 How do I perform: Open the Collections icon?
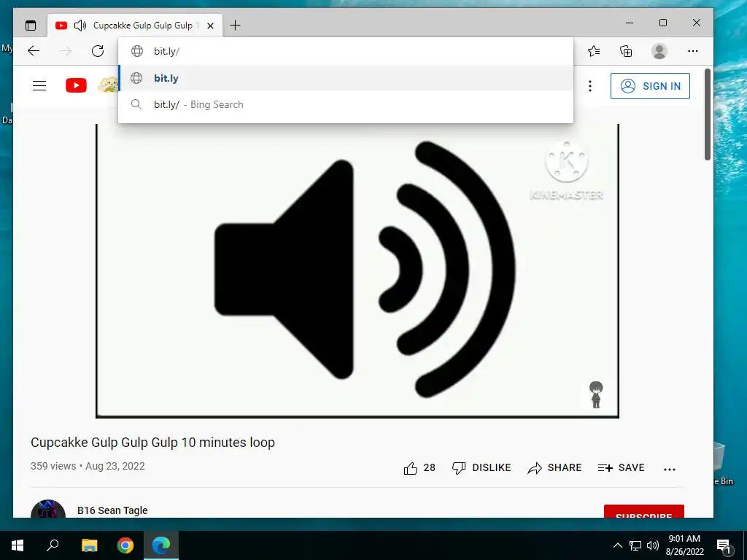626,51
